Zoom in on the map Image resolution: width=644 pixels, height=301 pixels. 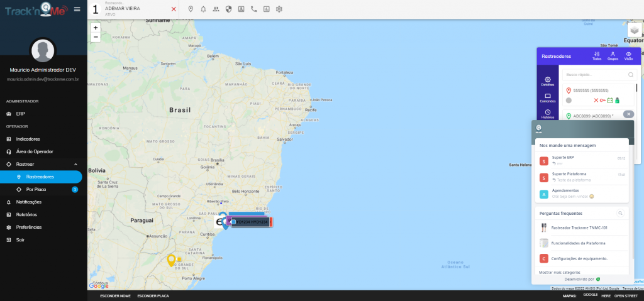[x=96, y=28]
